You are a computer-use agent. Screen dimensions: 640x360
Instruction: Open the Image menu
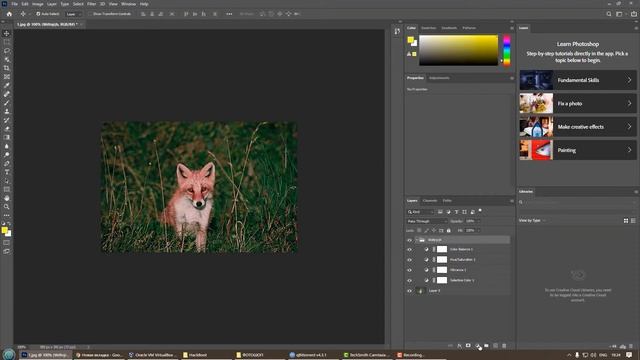[x=38, y=4]
